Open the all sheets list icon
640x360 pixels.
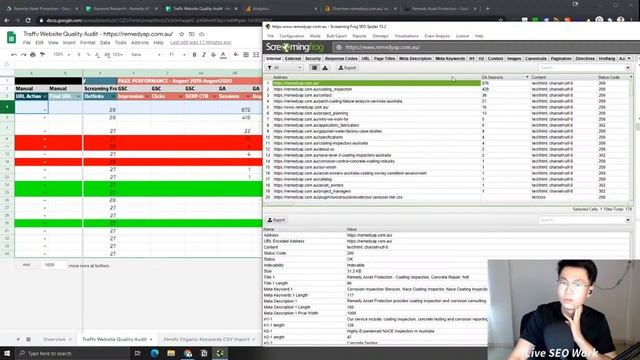(29, 339)
